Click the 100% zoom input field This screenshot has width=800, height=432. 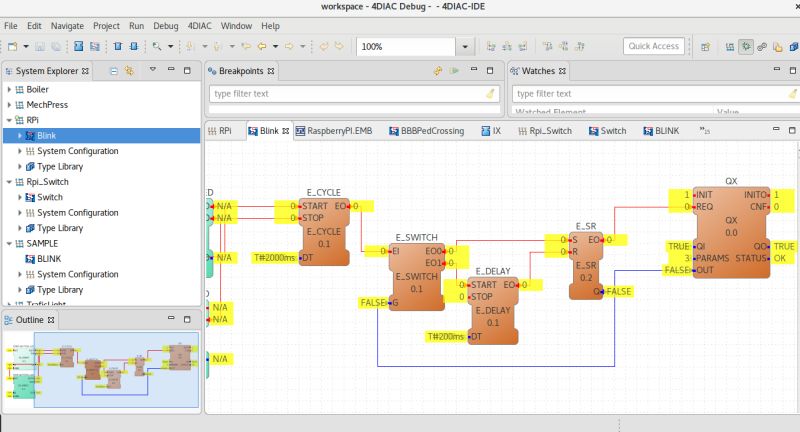(406, 46)
